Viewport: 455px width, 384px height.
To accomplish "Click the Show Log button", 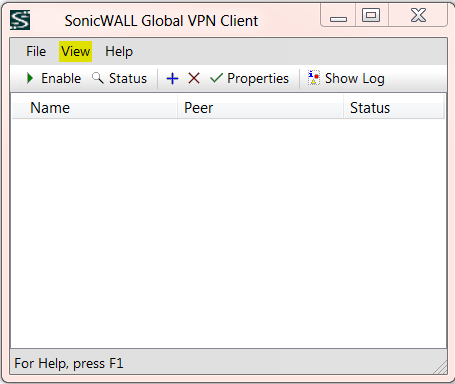I will click(346, 79).
